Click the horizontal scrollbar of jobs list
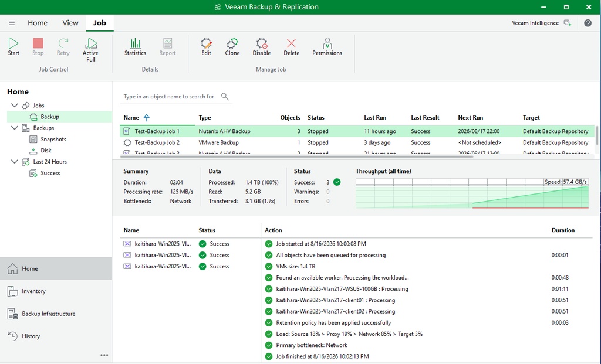The width and height of the screenshot is (601, 364). click(x=297, y=156)
